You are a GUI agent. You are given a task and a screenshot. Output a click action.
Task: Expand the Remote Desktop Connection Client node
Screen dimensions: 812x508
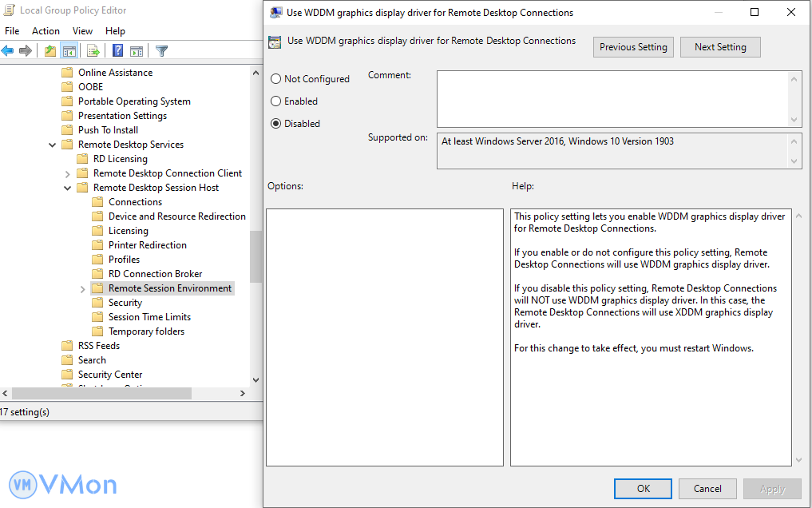pyautogui.click(x=68, y=173)
